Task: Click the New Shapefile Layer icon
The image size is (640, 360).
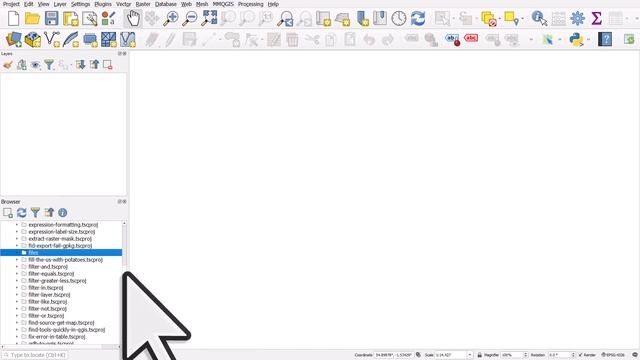Action: pyautogui.click(x=52, y=39)
